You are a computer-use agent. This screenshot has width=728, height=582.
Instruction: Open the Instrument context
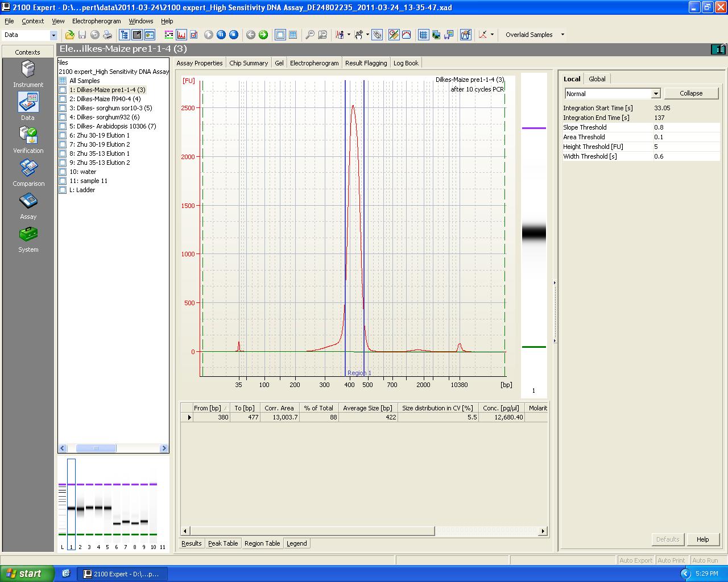(x=28, y=74)
